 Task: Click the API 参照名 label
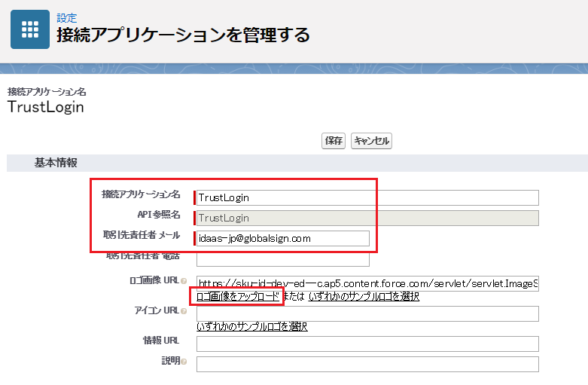159,215
